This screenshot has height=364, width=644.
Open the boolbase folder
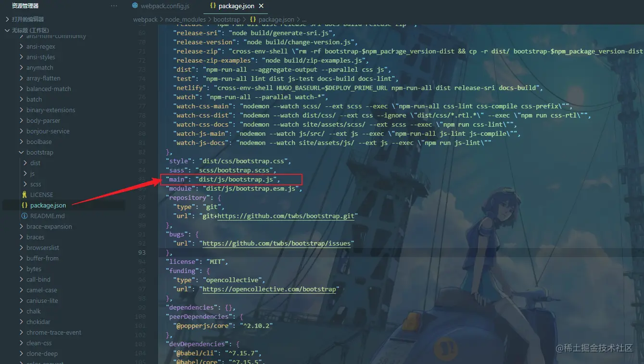pos(39,142)
